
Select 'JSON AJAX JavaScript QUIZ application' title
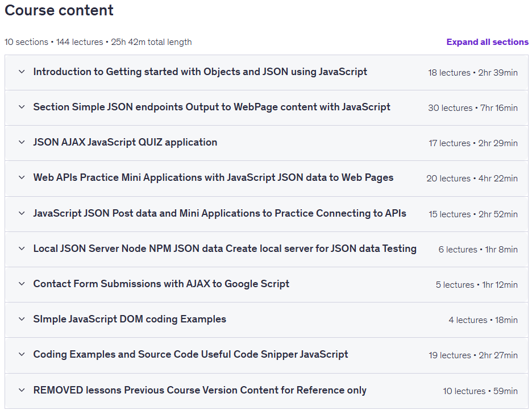(125, 142)
